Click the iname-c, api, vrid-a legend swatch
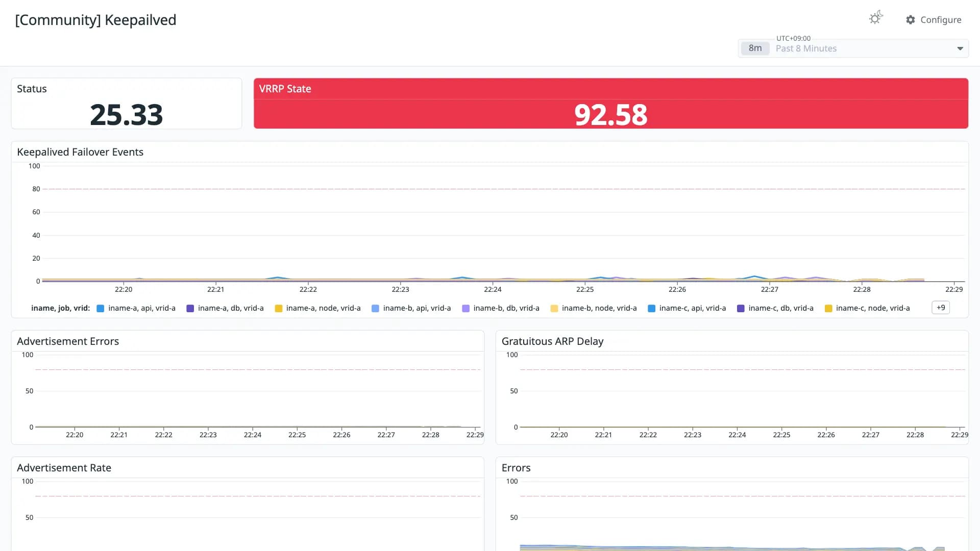This screenshot has height=551, width=980. click(x=651, y=308)
